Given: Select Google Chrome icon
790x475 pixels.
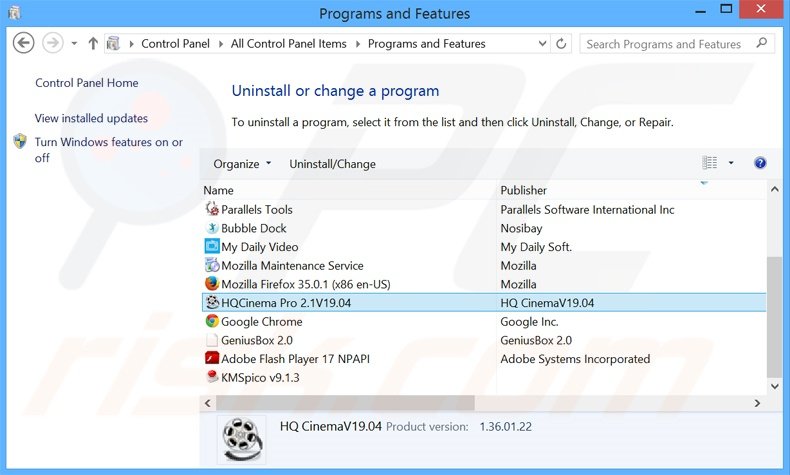Looking at the screenshot, I should [x=212, y=321].
